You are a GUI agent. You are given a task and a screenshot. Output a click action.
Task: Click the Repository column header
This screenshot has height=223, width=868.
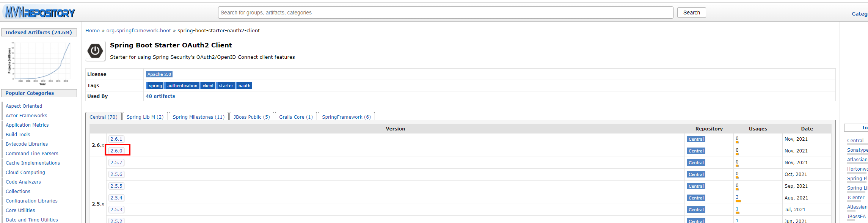pos(709,129)
